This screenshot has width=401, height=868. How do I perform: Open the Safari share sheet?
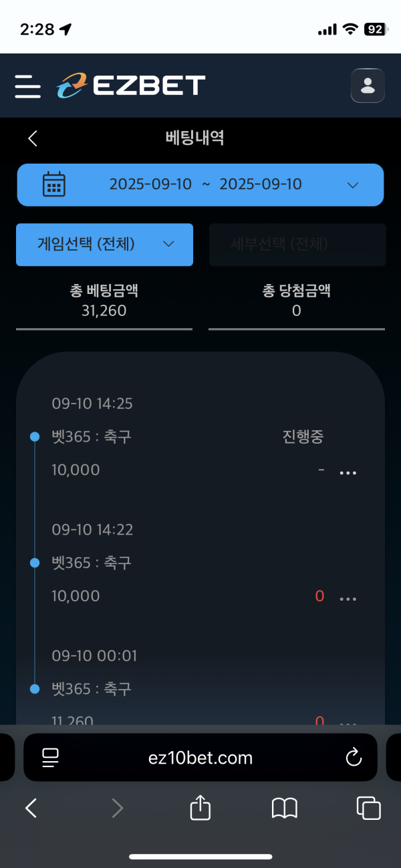tap(200, 809)
